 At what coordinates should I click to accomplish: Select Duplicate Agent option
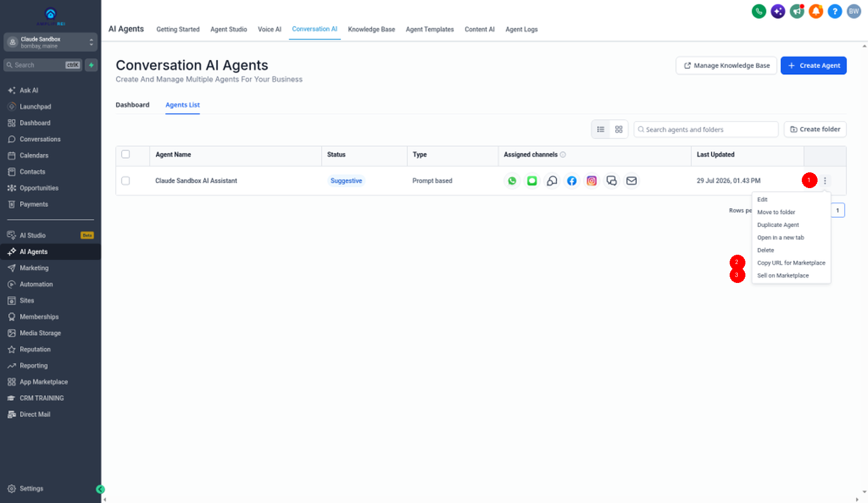[x=778, y=225]
